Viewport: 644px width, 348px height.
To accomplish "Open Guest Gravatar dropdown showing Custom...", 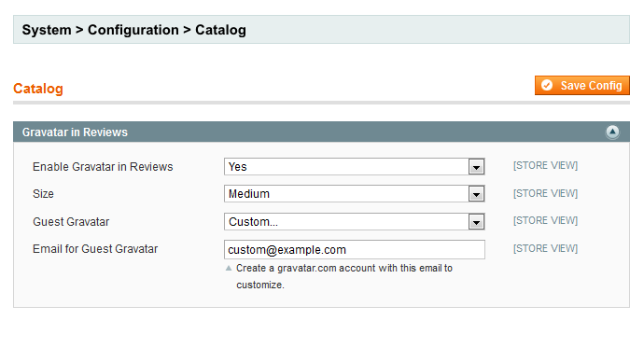I will pos(355,222).
